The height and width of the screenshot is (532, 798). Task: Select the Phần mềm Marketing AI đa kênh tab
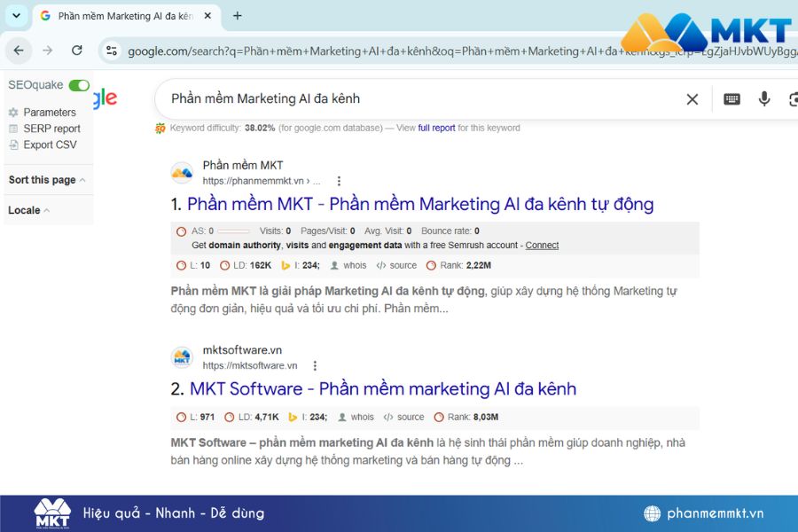125,16
